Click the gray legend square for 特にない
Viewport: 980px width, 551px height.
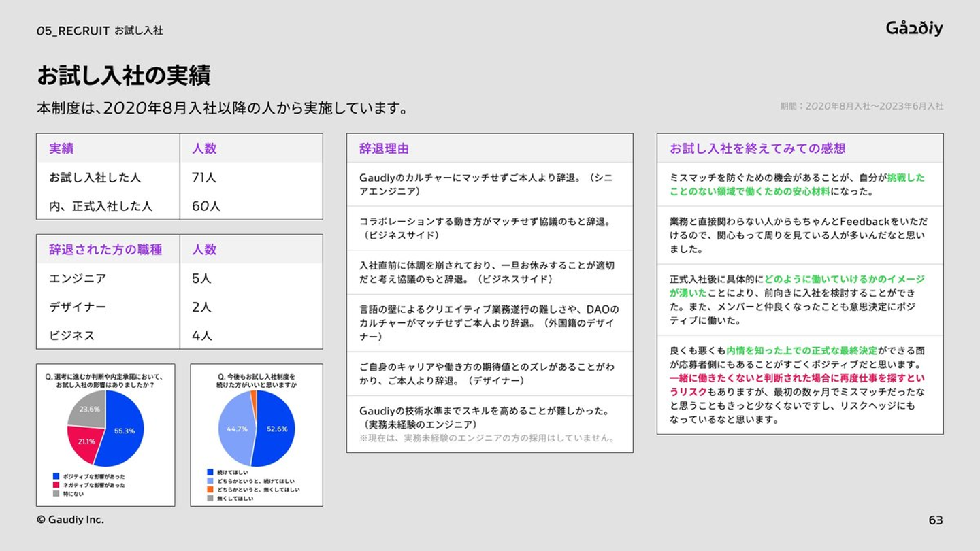tap(56, 494)
